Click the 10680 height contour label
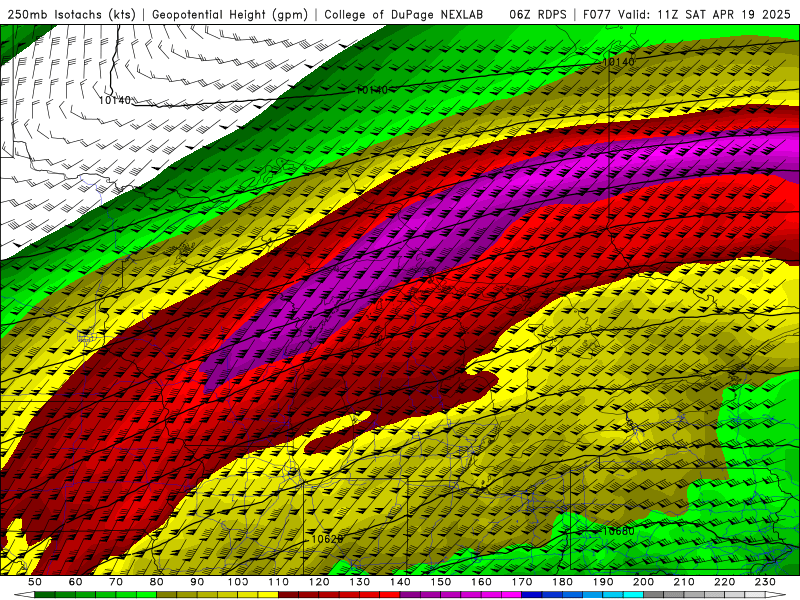 618,531
